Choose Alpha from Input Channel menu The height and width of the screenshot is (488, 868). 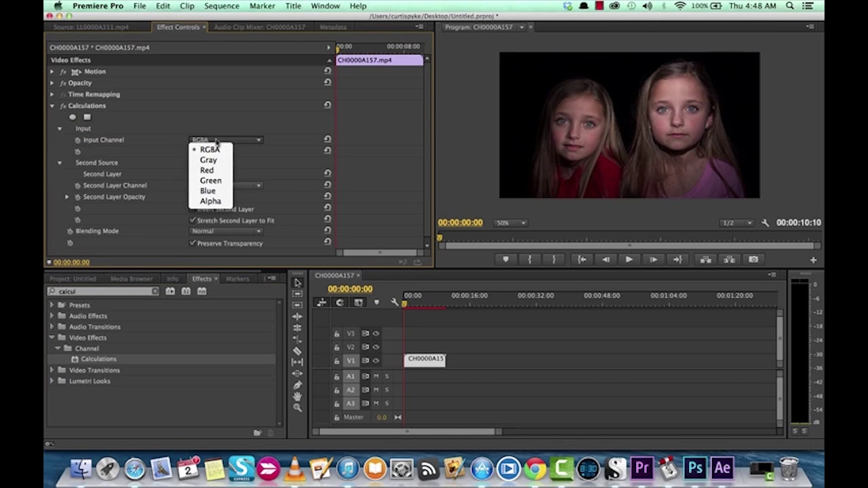[211, 201]
